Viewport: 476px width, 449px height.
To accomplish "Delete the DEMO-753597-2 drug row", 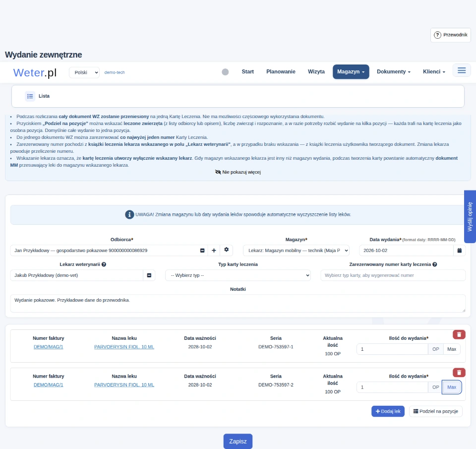I will (x=459, y=373).
